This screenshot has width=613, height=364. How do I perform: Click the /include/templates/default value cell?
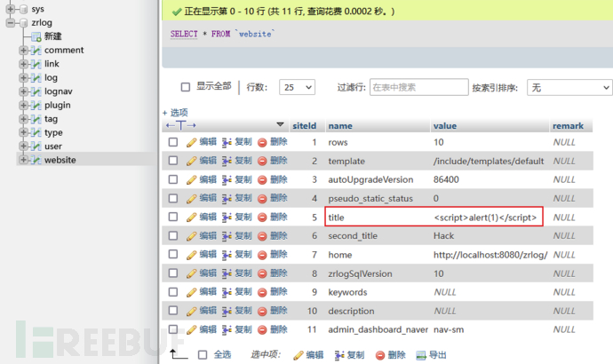click(x=489, y=162)
